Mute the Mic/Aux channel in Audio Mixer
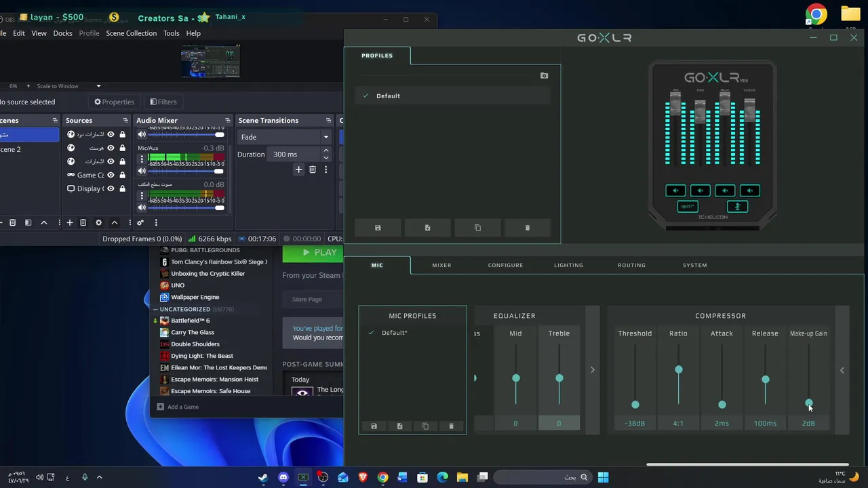This screenshot has height=488, width=868. pyautogui.click(x=142, y=171)
